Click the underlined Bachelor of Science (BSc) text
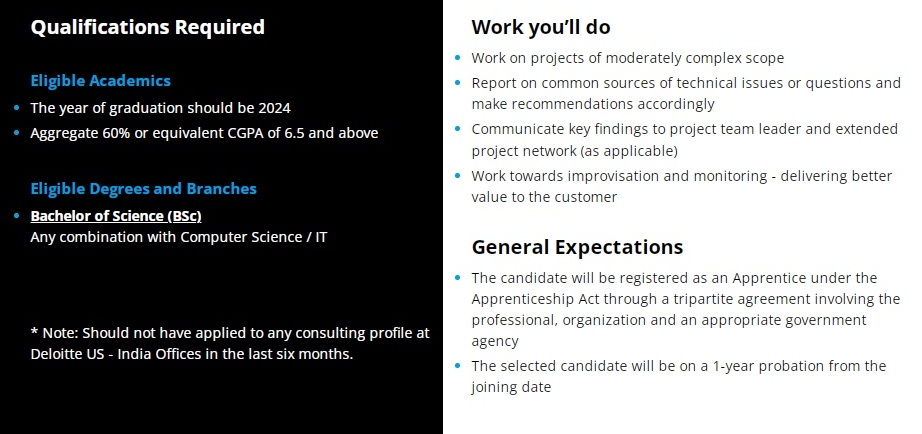The height and width of the screenshot is (434, 922). point(116,216)
